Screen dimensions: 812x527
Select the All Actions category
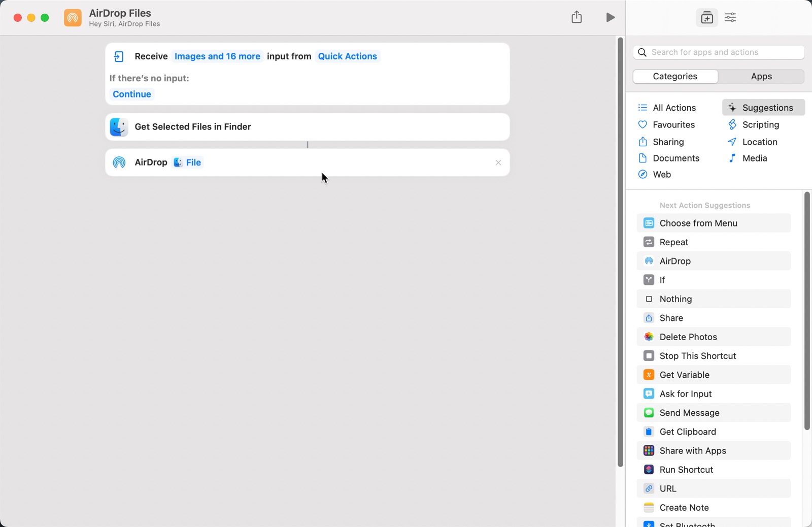[667, 108]
